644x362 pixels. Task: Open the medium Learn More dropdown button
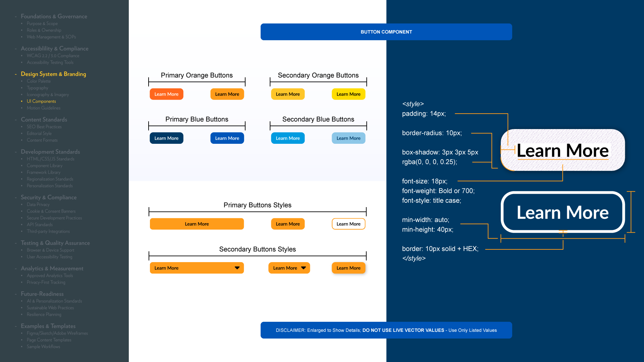tap(289, 268)
